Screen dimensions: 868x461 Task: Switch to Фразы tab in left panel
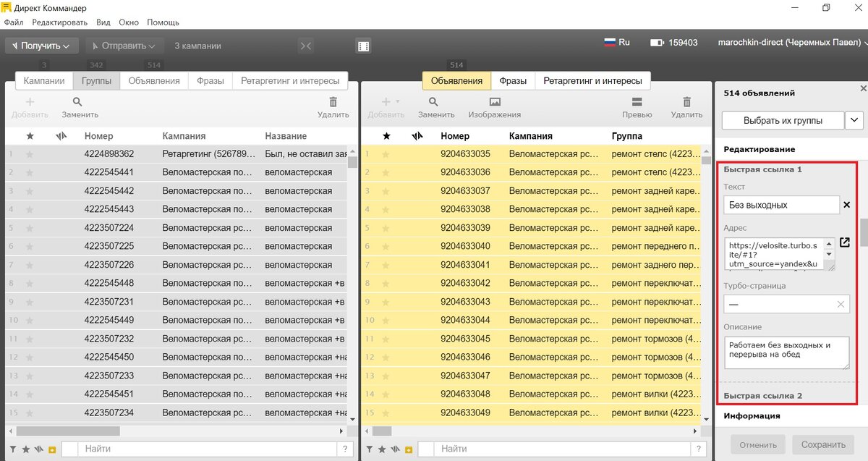(x=210, y=81)
